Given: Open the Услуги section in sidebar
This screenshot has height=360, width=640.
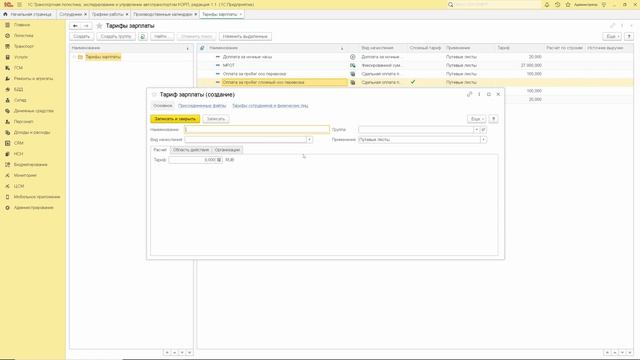Looking at the screenshot, I should coord(21,57).
